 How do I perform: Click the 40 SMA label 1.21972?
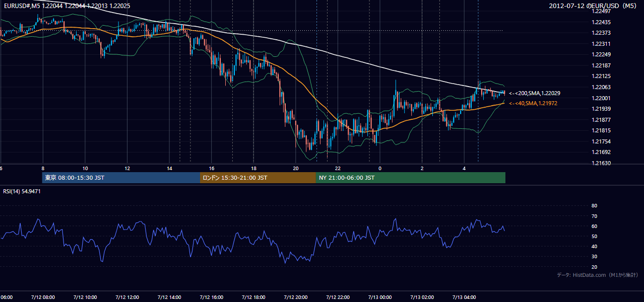pyautogui.click(x=533, y=103)
